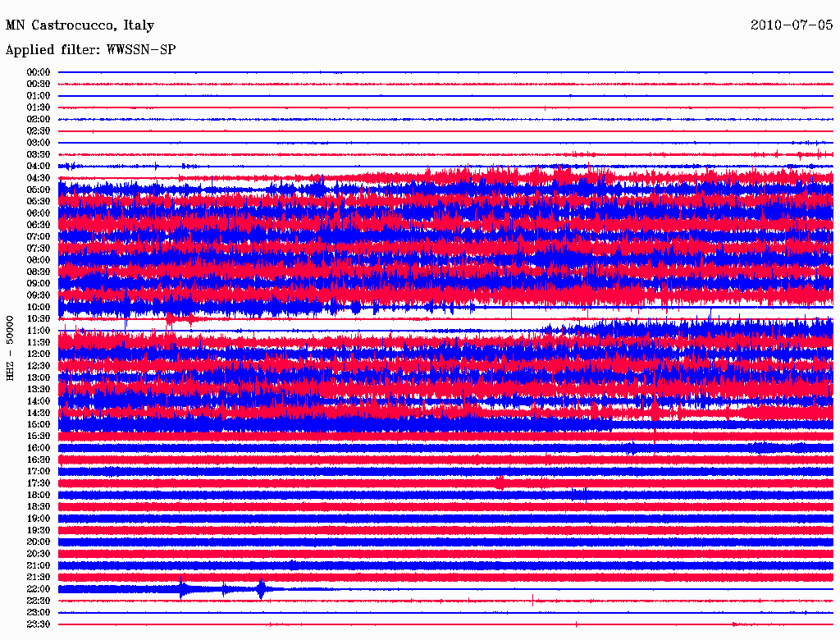Click the MN Castrocucco, Italy title
This screenshot has height=640, width=840.
pos(80,25)
